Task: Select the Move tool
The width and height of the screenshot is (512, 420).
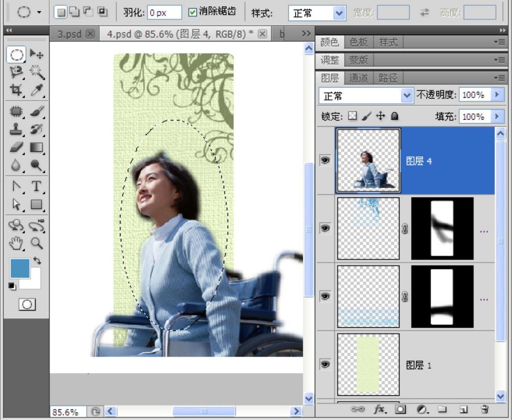Action: click(x=36, y=55)
